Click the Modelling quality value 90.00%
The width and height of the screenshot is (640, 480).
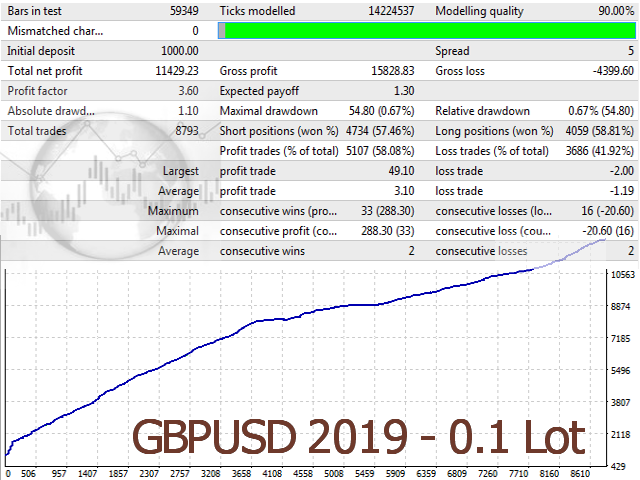[616, 11]
